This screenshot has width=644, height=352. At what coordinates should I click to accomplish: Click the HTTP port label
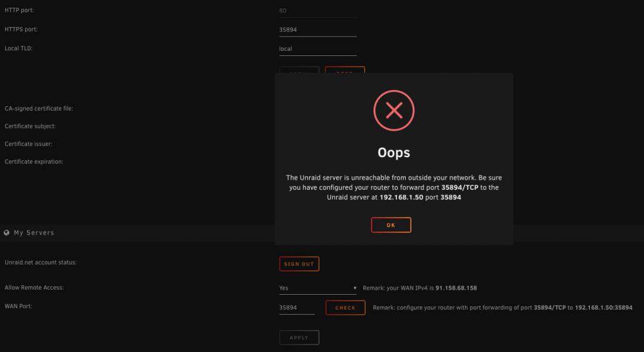click(x=19, y=10)
